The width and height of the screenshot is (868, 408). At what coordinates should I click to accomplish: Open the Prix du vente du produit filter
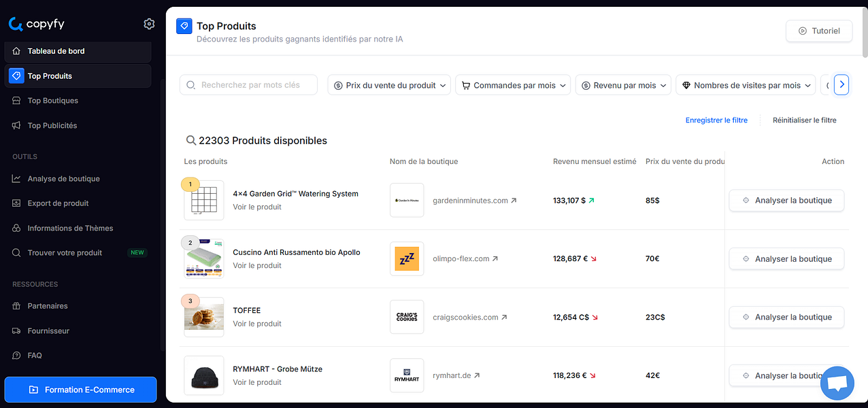[388, 84]
